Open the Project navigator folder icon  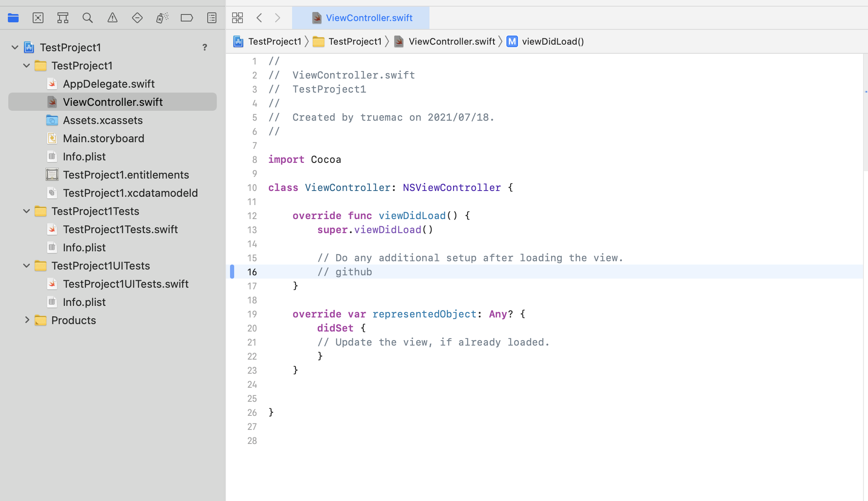[x=13, y=18]
